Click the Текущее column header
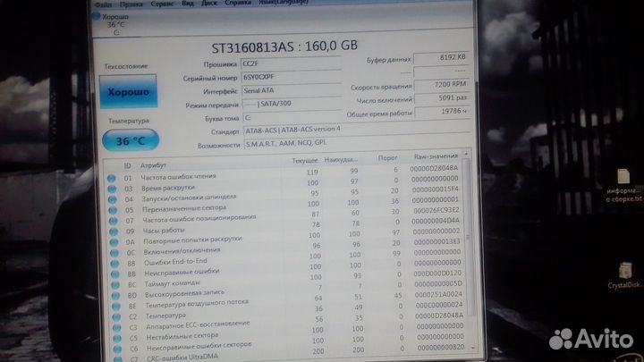644x362 pixels. tap(305, 161)
